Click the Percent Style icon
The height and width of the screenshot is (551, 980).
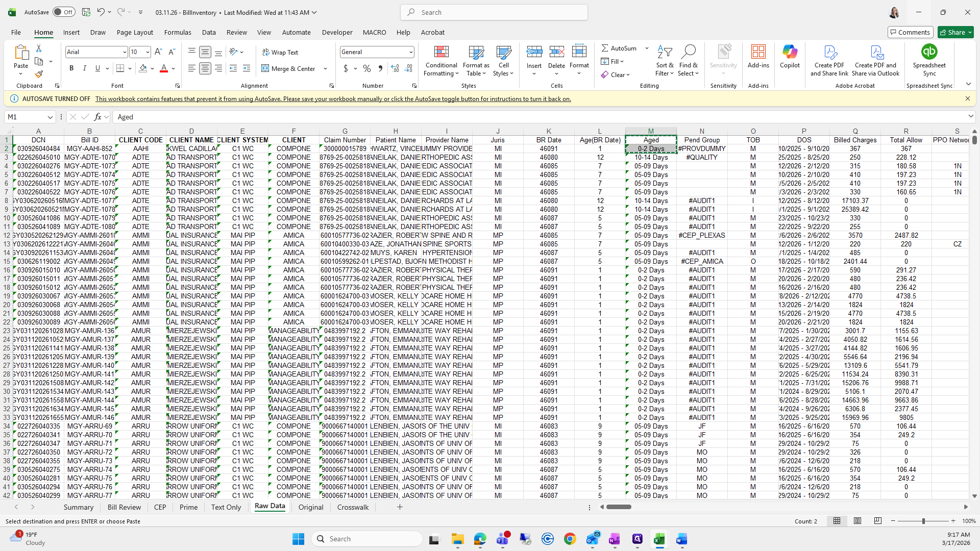tap(367, 68)
